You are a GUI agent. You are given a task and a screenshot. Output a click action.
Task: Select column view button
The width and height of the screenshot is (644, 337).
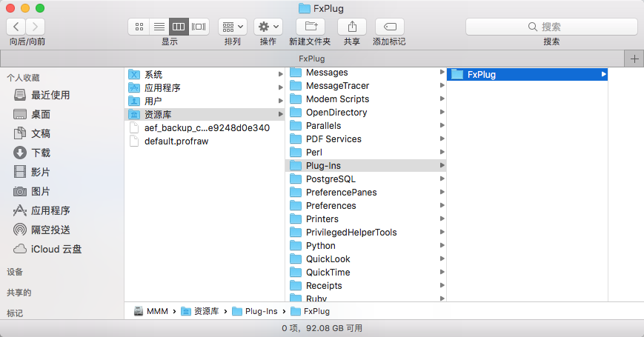[179, 27]
